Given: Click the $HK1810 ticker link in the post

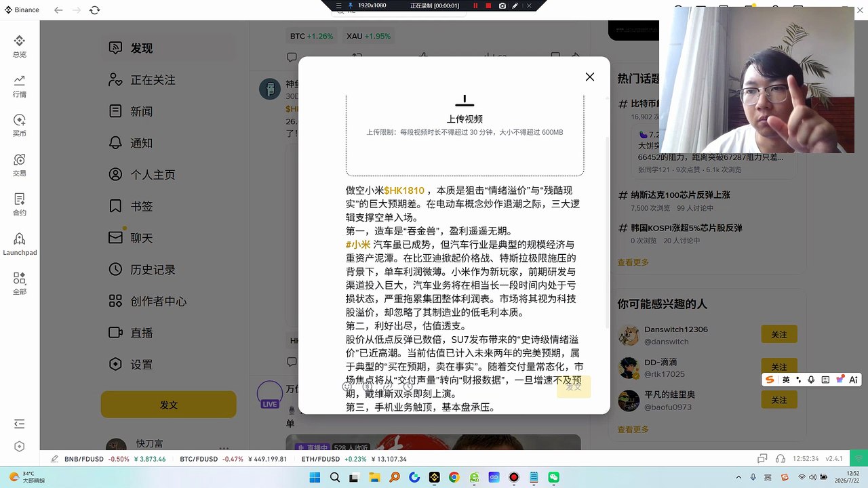Looking at the screenshot, I should (403, 190).
